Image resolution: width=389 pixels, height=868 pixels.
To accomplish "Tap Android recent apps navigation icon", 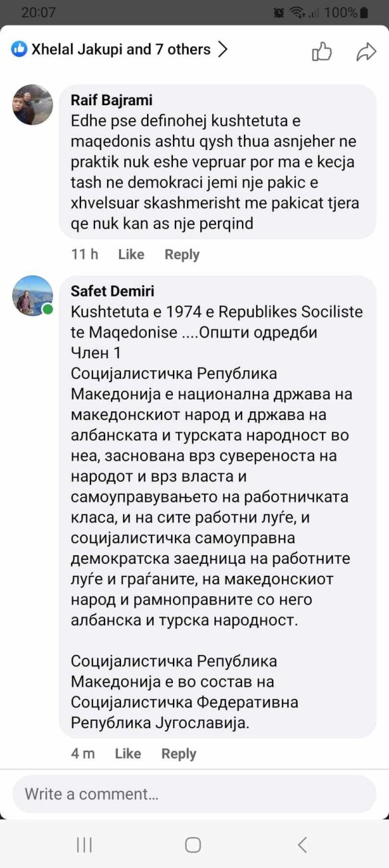I will tap(84, 845).
